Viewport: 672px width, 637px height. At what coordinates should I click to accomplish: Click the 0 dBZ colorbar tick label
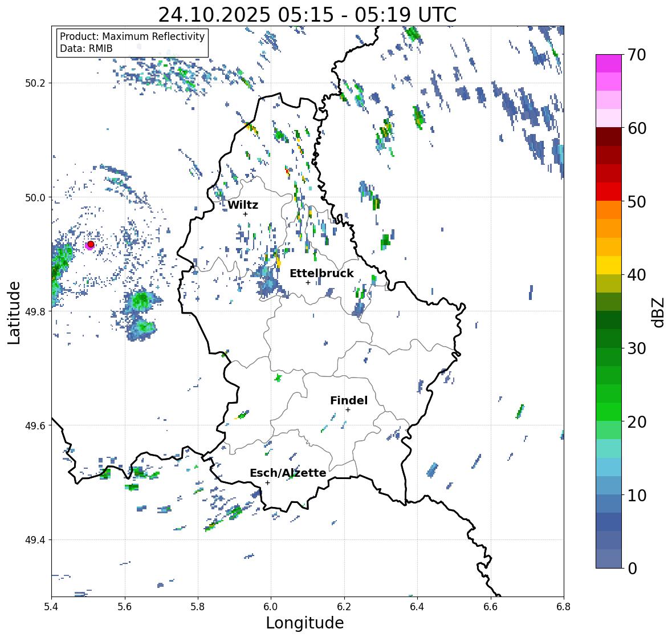tap(632, 569)
